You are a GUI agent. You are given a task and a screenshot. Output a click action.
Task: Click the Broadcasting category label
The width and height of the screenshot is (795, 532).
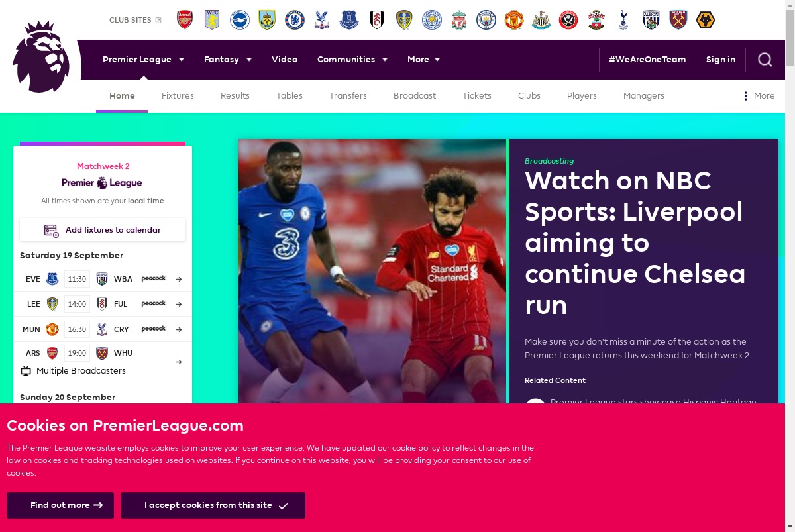pyautogui.click(x=549, y=161)
